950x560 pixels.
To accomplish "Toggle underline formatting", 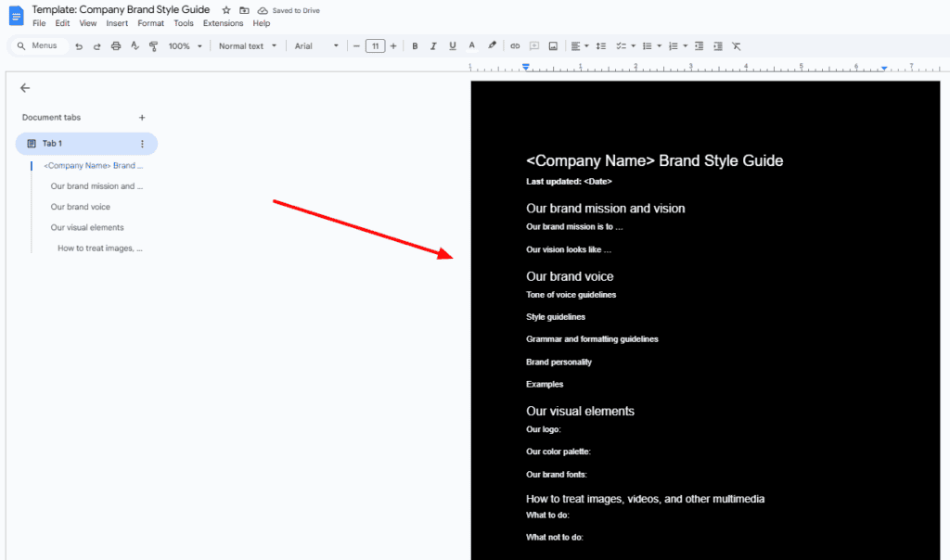I will [452, 45].
